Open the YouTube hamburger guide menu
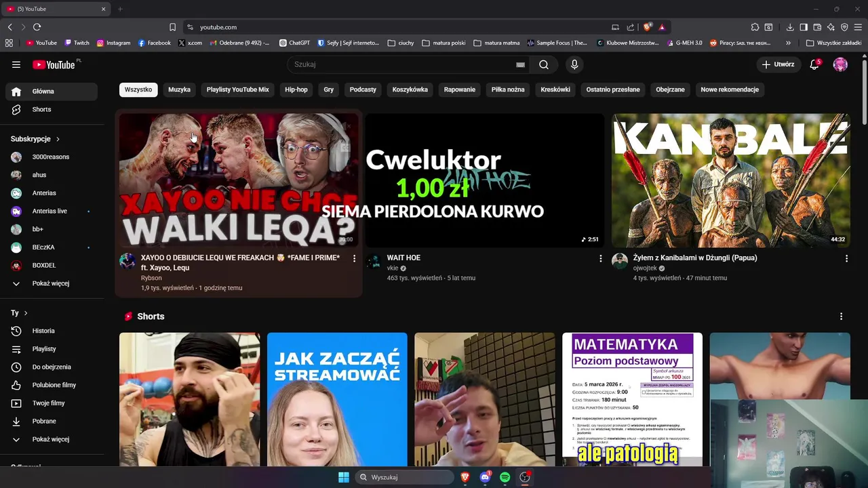The width and height of the screenshot is (868, 488). [x=16, y=64]
